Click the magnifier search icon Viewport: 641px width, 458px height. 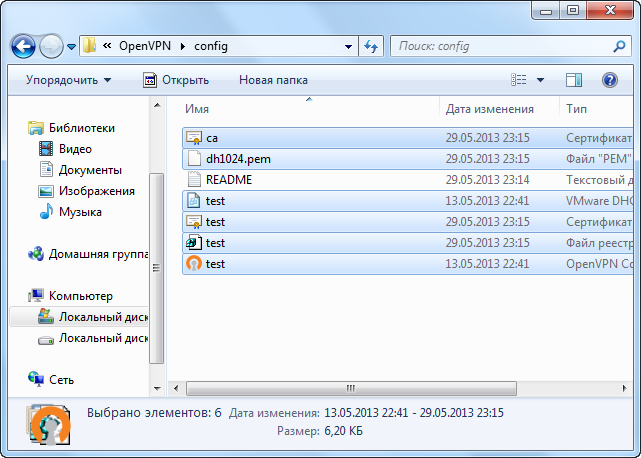(619, 46)
